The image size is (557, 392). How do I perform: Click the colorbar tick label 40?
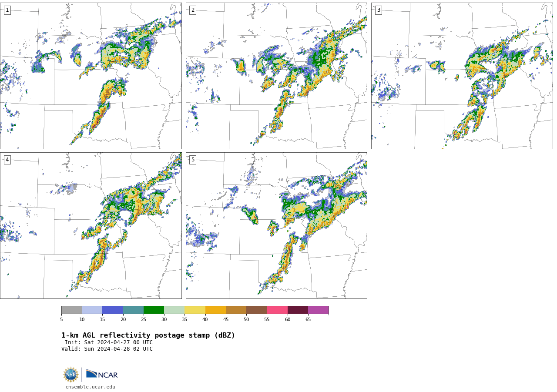click(205, 320)
